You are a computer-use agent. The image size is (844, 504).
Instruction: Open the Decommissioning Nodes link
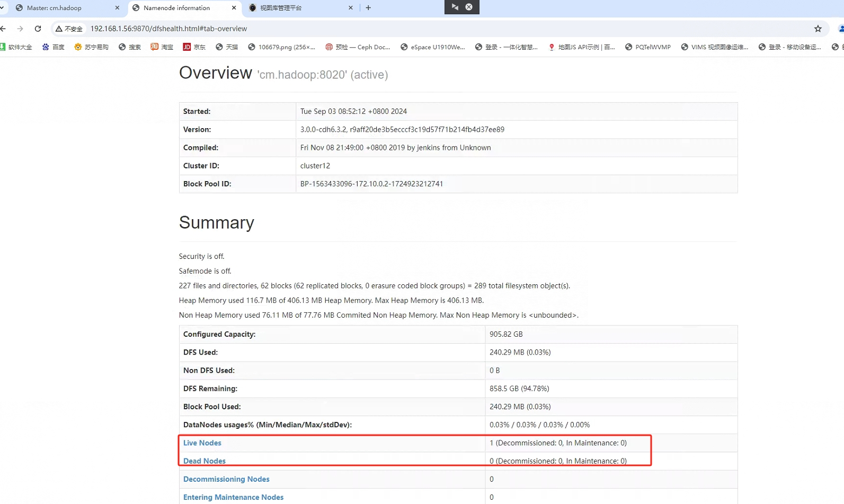tap(226, 479)
